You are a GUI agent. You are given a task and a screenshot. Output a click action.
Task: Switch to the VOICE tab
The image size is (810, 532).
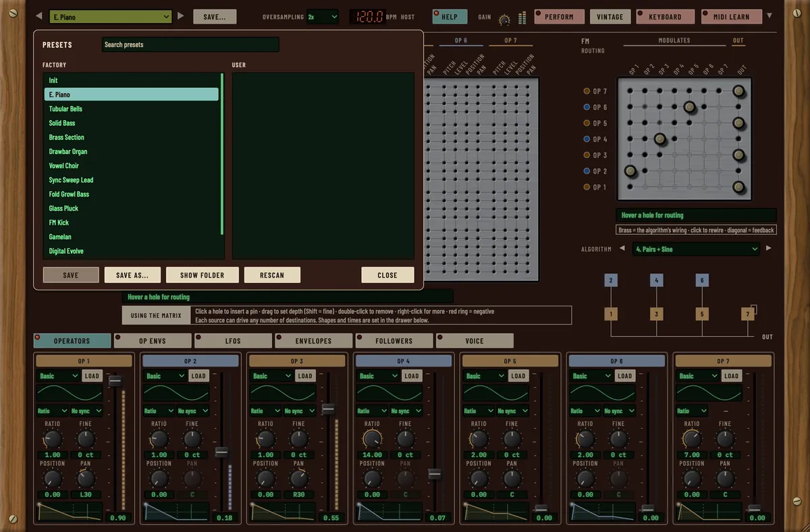(475, 341)
